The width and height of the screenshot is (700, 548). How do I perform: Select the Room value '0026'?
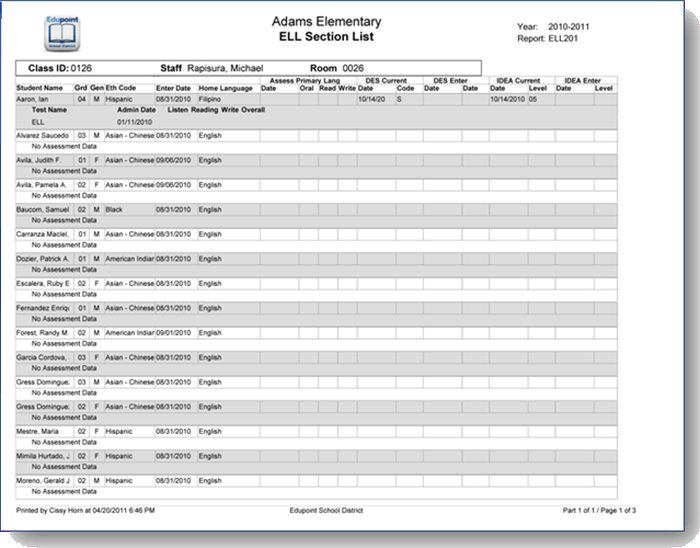tap(353, 68)
